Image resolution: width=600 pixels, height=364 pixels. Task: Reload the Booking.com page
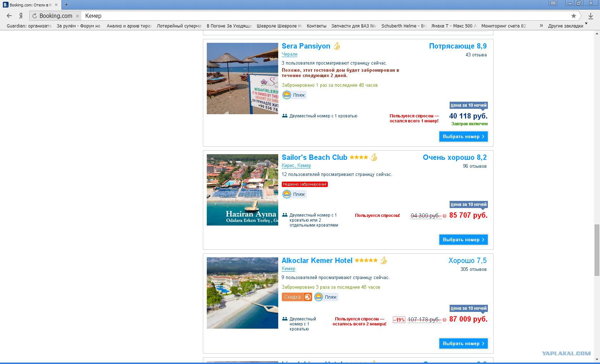[35, 16]
